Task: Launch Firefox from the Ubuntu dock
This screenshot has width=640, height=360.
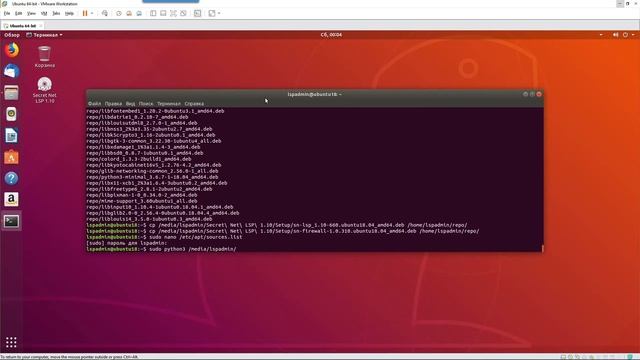Action: tap(11, 50)
